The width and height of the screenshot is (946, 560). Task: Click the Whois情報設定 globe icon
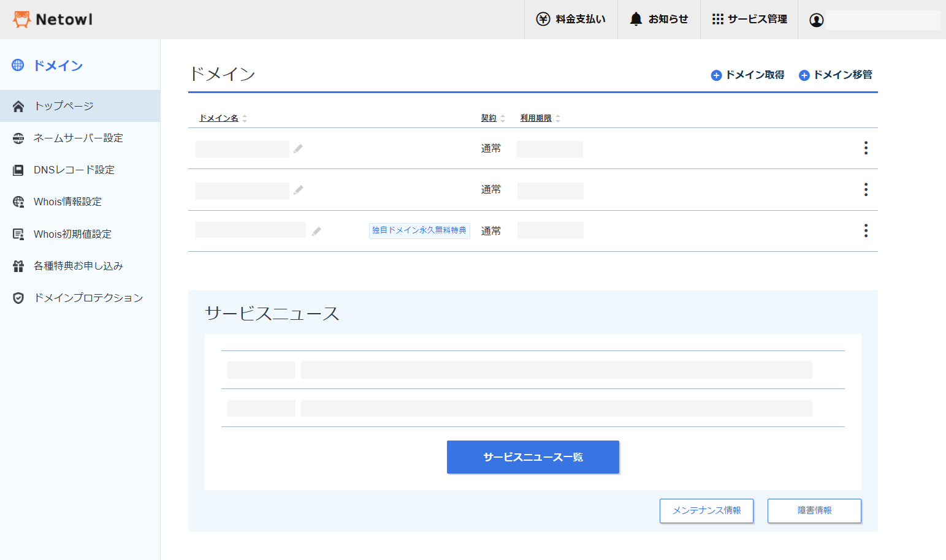click(18, 202)
